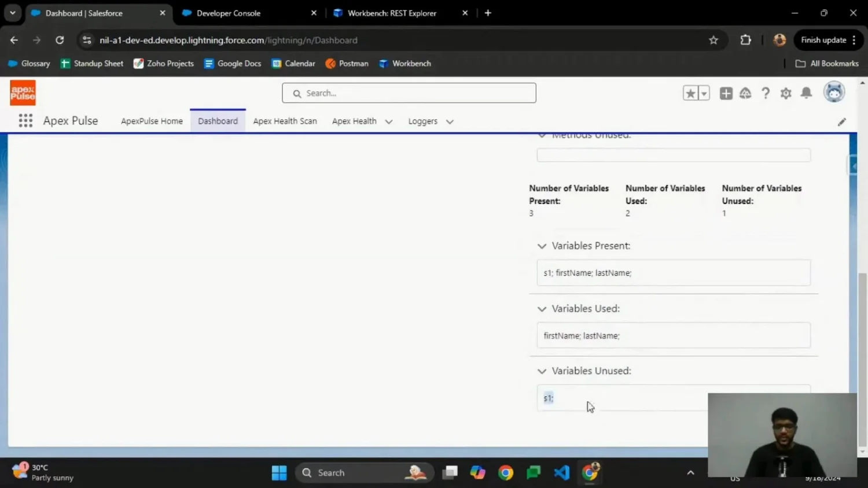
Task: Click the Help question mark icon
Action: tap(765, 93)
